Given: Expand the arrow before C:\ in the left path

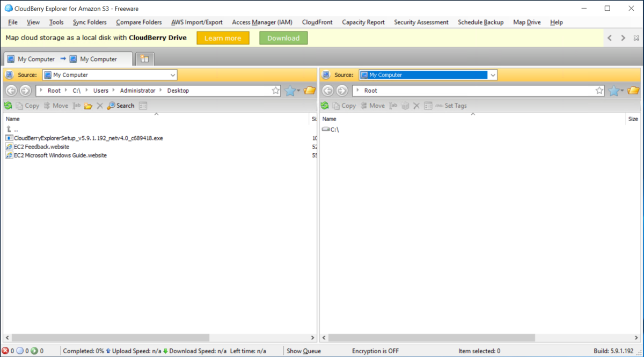Looking at the screenshot, I should [x=67, y=91].
